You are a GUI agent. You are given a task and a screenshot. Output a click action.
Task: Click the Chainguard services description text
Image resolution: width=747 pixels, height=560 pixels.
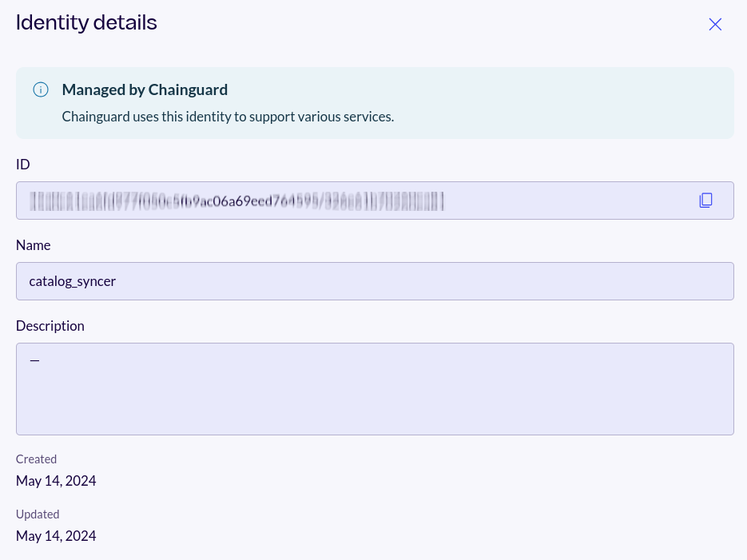pos(227,116)
